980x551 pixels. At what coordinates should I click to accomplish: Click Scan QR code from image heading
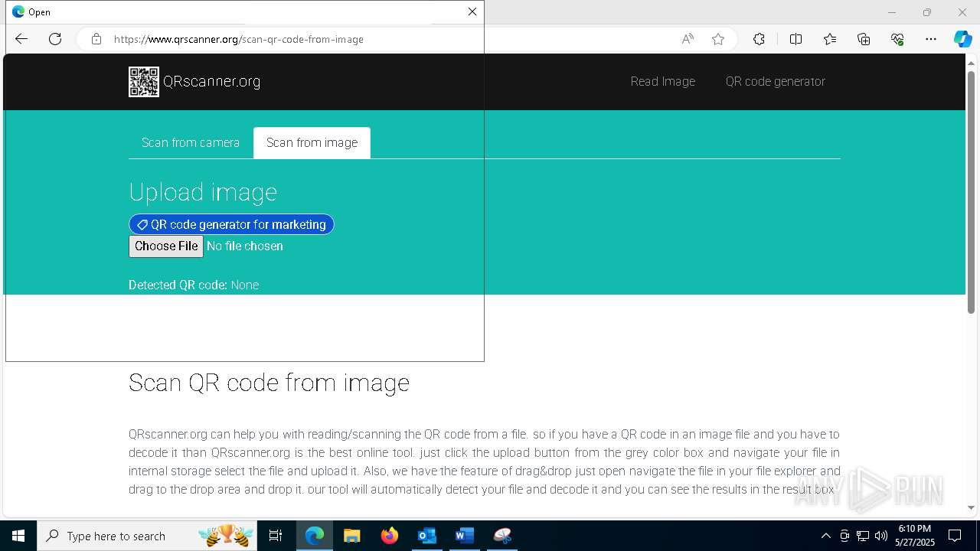(269, 383)
